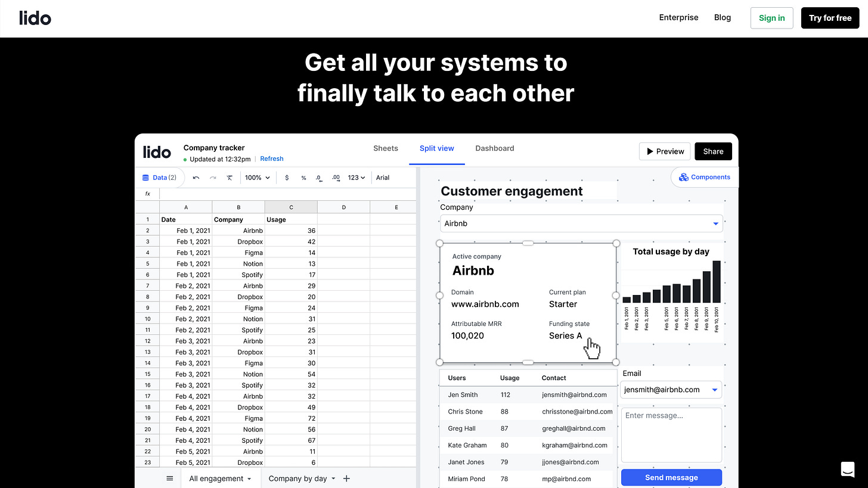Click the Attributable MRR value 100,020

coord(467,335)
